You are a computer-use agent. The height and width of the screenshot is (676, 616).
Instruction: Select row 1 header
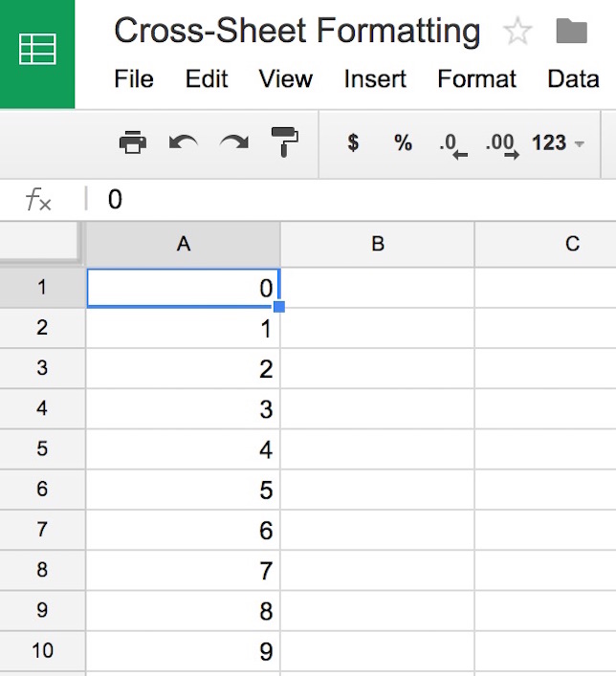click(x=42, y=287)
